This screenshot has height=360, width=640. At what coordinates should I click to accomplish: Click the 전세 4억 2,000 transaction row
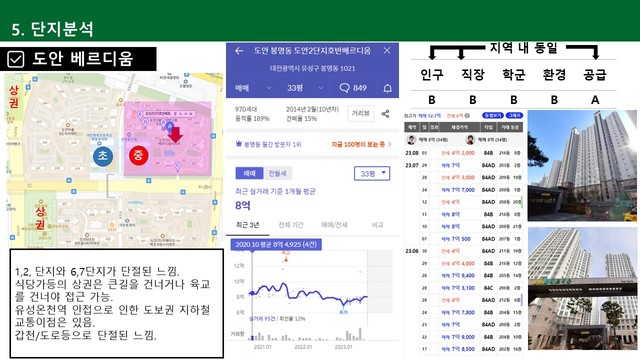pos(463,153)
